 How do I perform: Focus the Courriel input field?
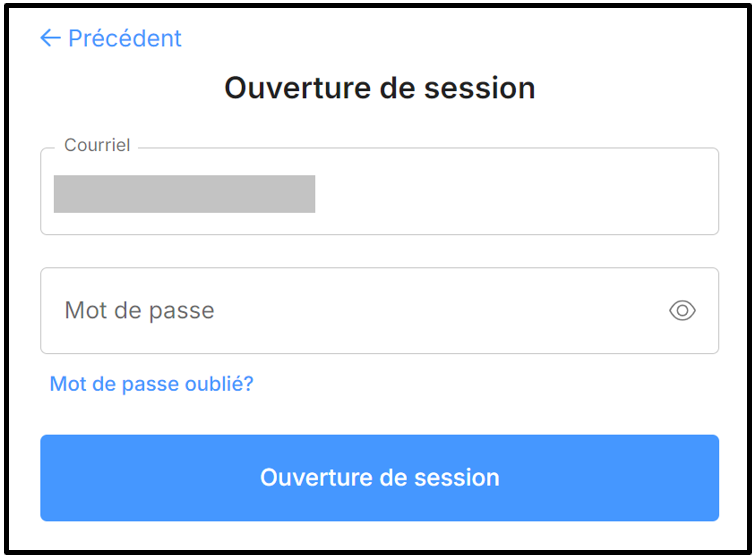(x=379, y=192)
